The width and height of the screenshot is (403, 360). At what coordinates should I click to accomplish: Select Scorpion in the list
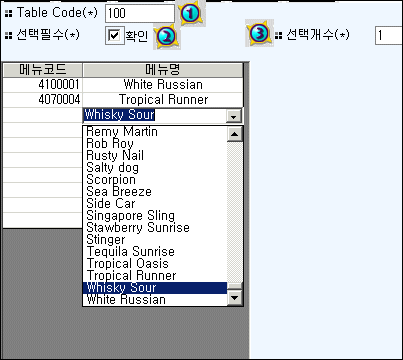(x=155, y=180)
